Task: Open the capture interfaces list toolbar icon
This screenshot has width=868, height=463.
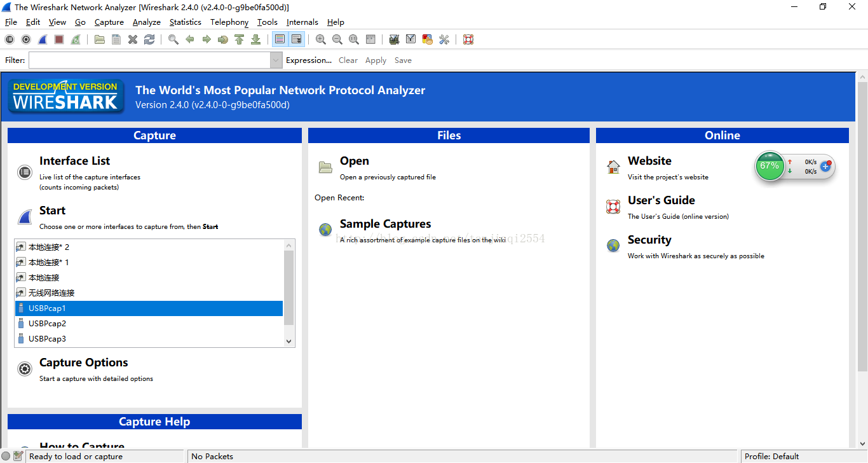Action: [x=10, y=39]
